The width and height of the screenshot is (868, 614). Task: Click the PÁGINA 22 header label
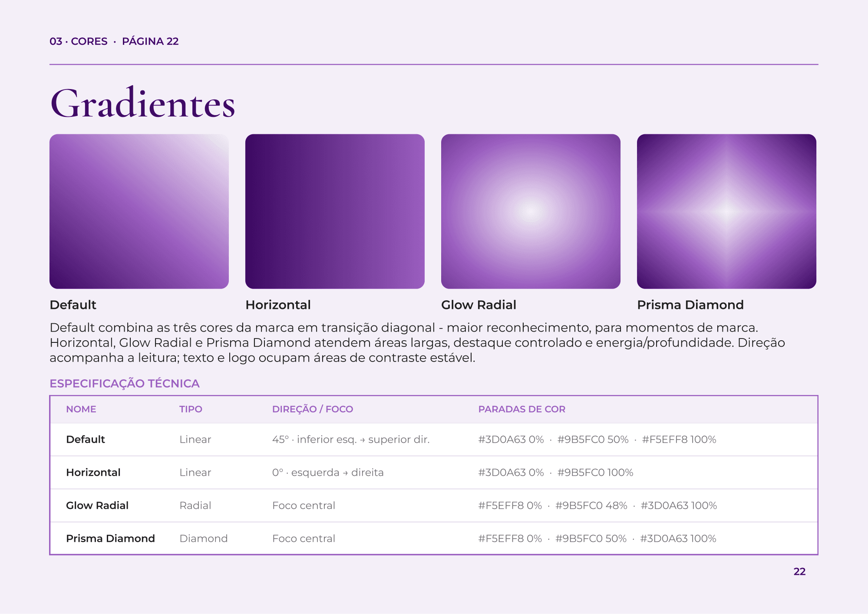coord(150,41)
